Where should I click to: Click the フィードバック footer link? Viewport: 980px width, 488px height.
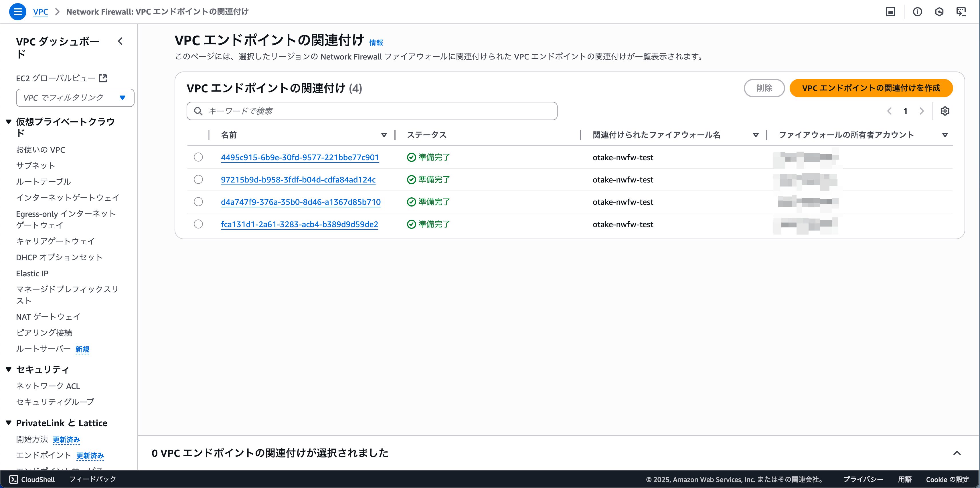click(92, 479)
